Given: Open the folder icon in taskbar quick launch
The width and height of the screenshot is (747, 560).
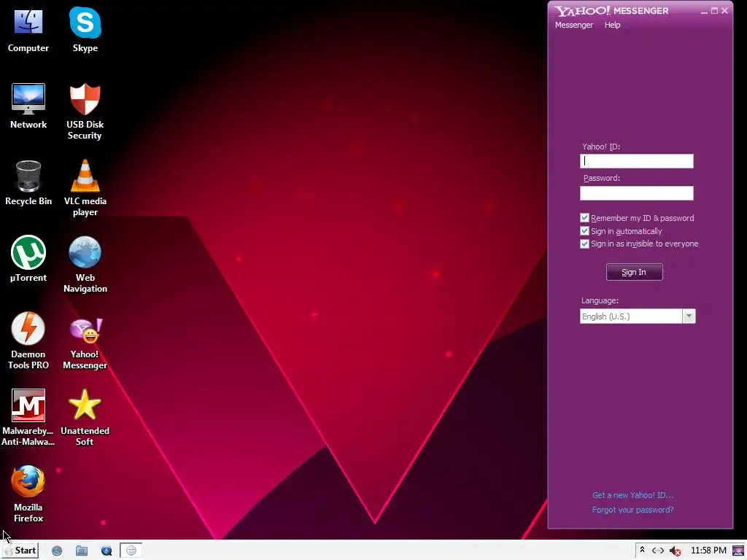Looking at the screenshot, I should point(82,551).
